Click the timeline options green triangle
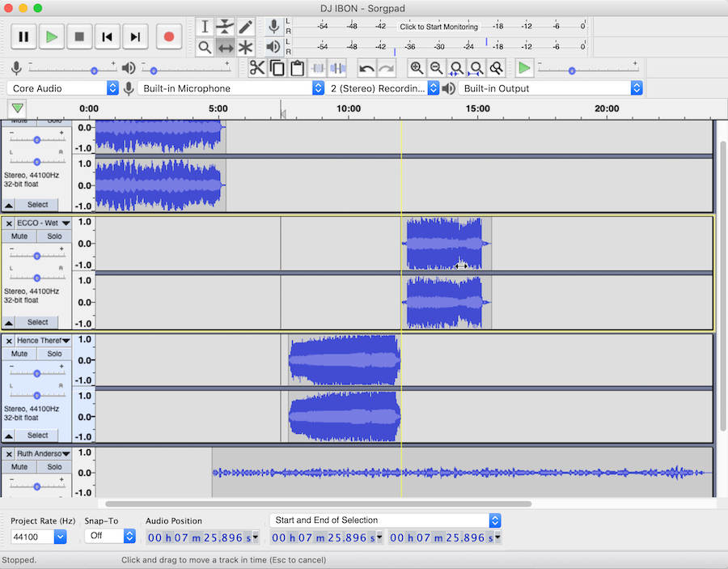The width and height of the screenshot is (728, 569). (17, 108)
